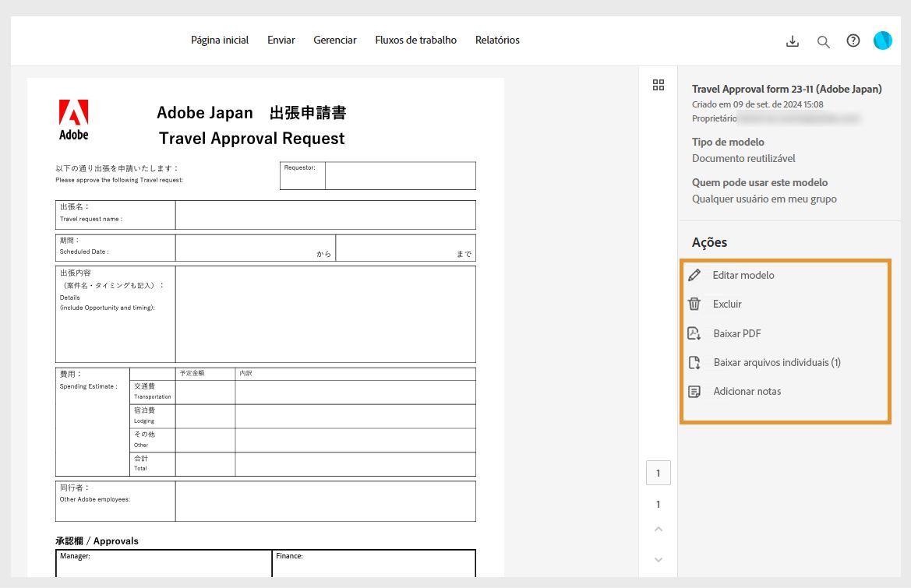Open the search icon in the header
911x588 pixels.
(x=823, y=40)
